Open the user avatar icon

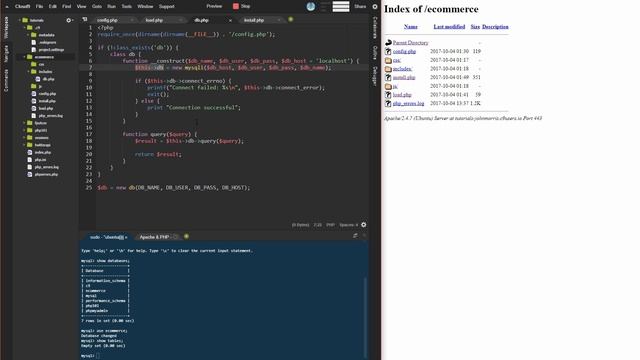tap(311, 6)
